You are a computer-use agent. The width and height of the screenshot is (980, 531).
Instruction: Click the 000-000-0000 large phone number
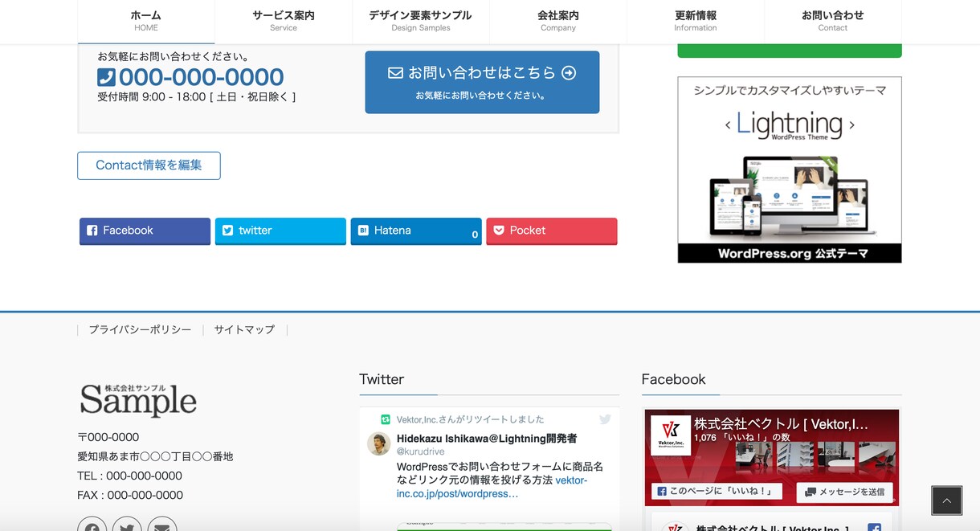pos(201,77)
